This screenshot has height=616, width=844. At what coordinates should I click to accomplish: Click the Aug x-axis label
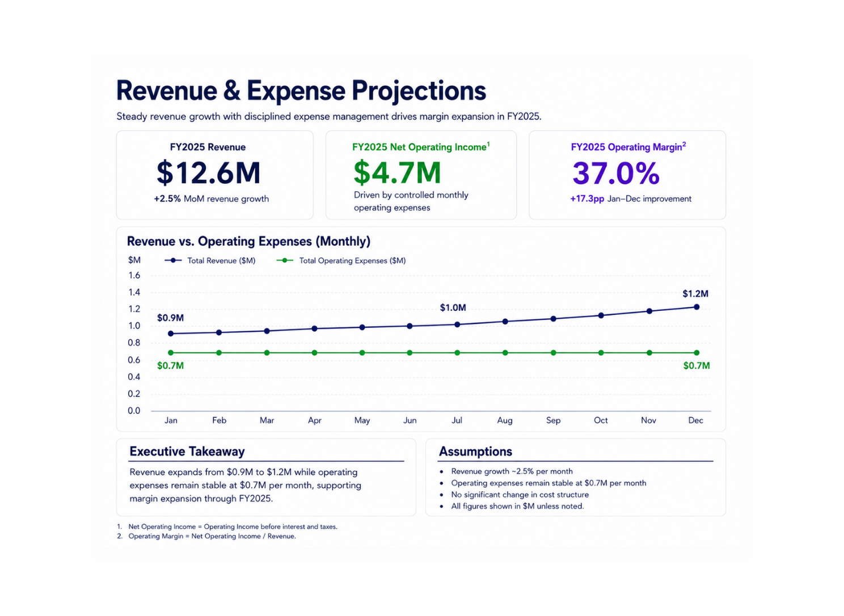coord(505,420)
